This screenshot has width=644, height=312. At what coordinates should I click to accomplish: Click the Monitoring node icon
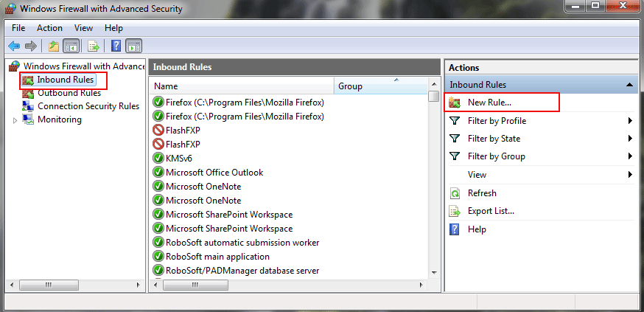click(x=28, y=119)
